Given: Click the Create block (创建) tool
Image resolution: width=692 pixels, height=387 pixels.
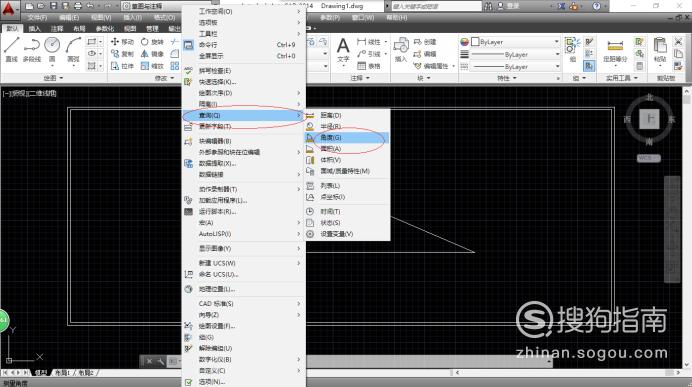Looking at the screenshot, I should click(425, 42).
